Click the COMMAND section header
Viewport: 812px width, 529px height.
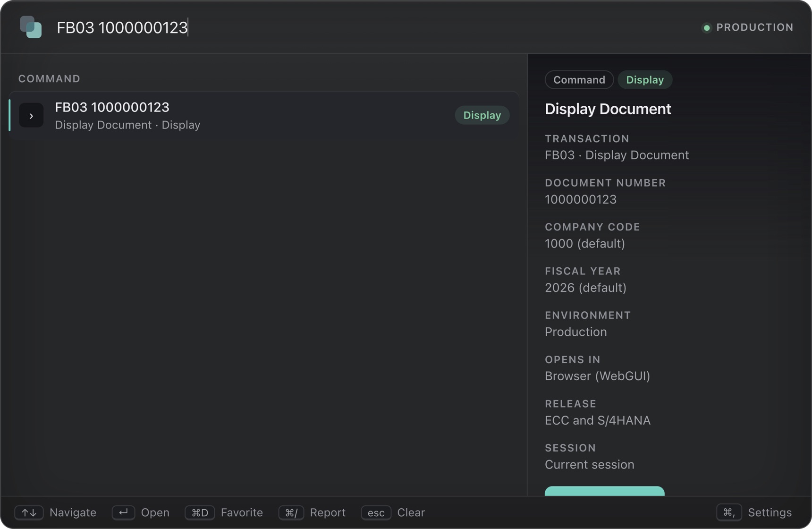[50, 79]
